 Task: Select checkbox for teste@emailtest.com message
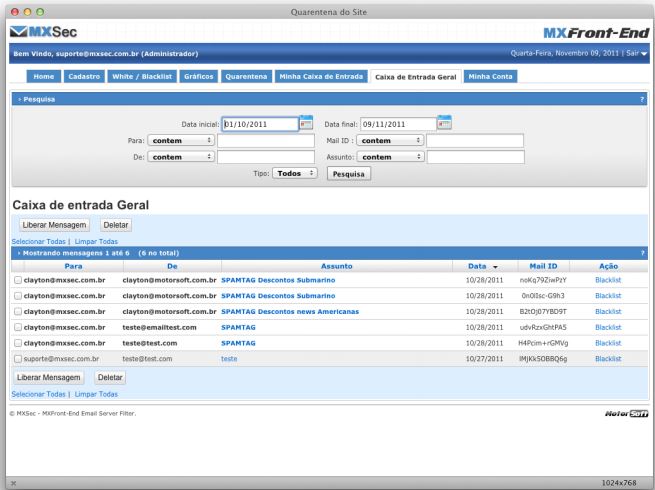pyautogui.click(x=17, y=327)
